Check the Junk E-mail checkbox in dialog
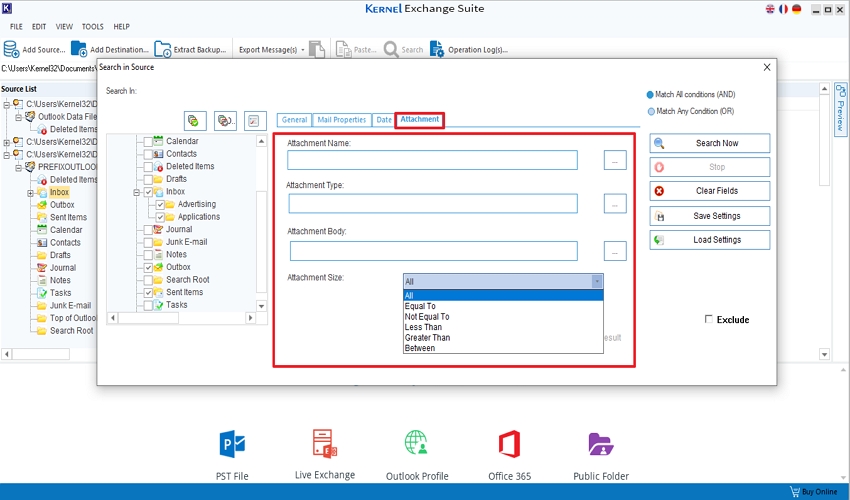Screen dimensions: 850x500 [x=148, y=242]
